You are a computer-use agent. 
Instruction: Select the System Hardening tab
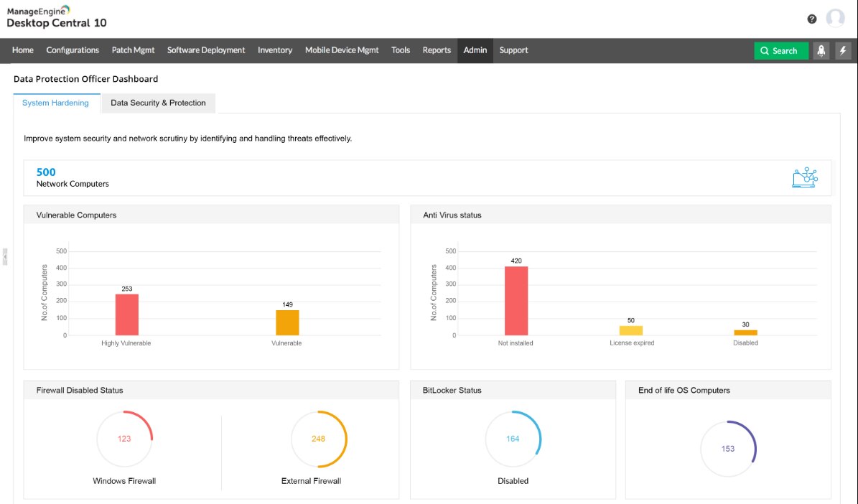tap(55, 103)
